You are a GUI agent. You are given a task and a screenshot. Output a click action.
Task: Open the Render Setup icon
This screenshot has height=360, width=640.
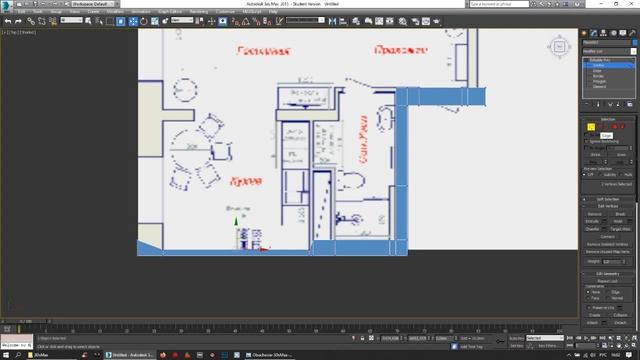415,21
